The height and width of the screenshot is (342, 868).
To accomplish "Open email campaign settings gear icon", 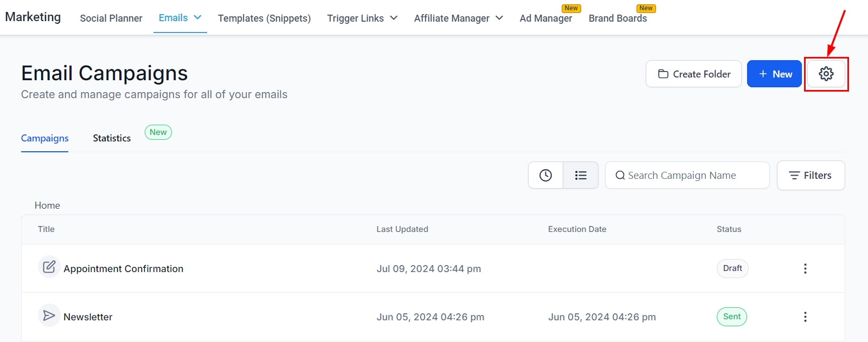I will (826, 74).
